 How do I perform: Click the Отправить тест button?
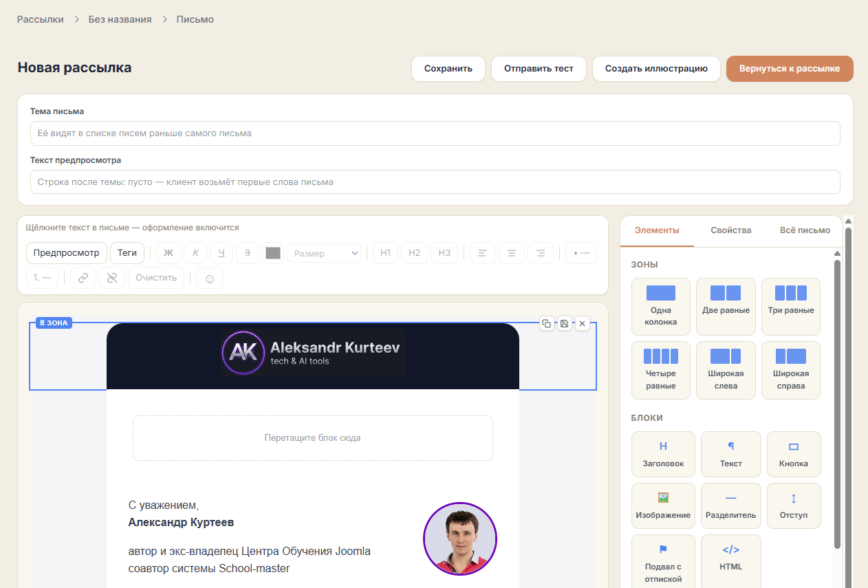coord(539,69)
